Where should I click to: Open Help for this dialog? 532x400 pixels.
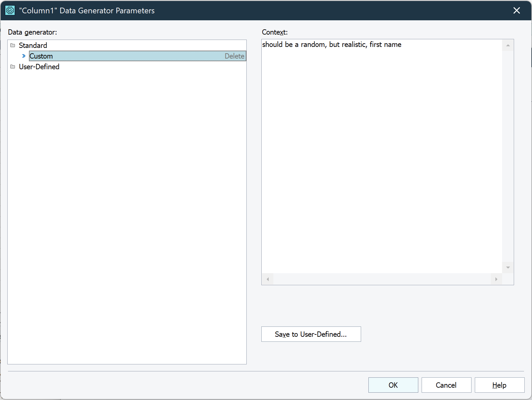(x=499, y=385)
